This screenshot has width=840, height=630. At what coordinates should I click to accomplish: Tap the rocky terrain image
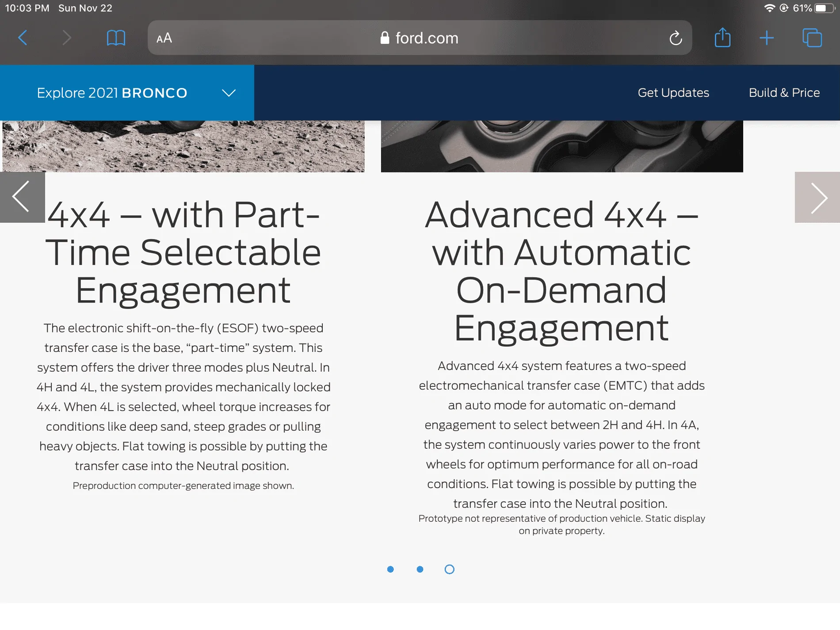(183, 146)
